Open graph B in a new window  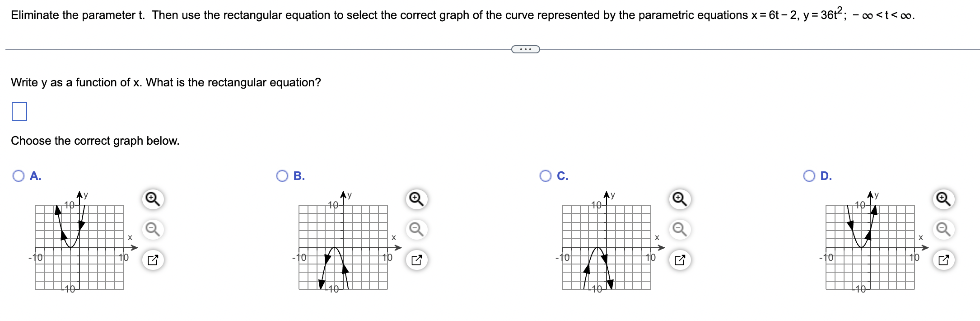coord(418,259)
